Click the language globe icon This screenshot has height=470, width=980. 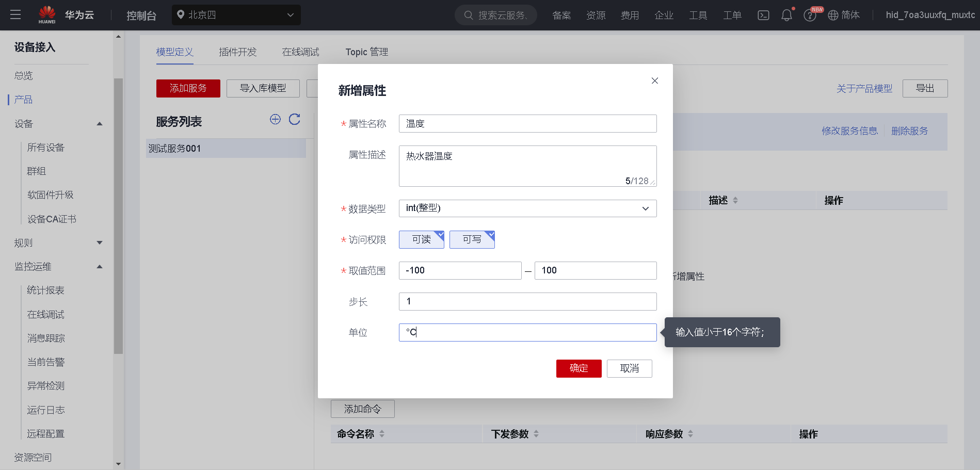click(833, 15)
